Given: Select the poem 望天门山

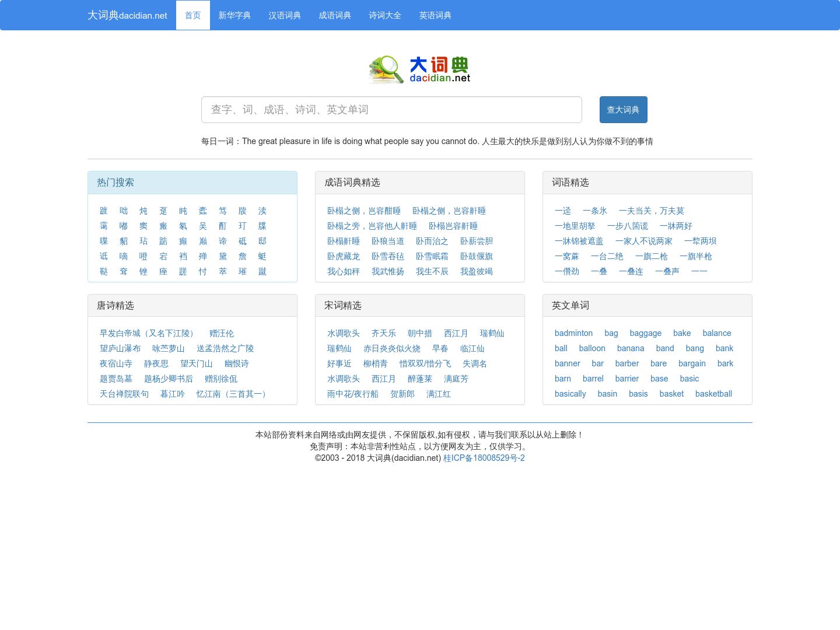Looking at the screenshot, I should (197, 363).
